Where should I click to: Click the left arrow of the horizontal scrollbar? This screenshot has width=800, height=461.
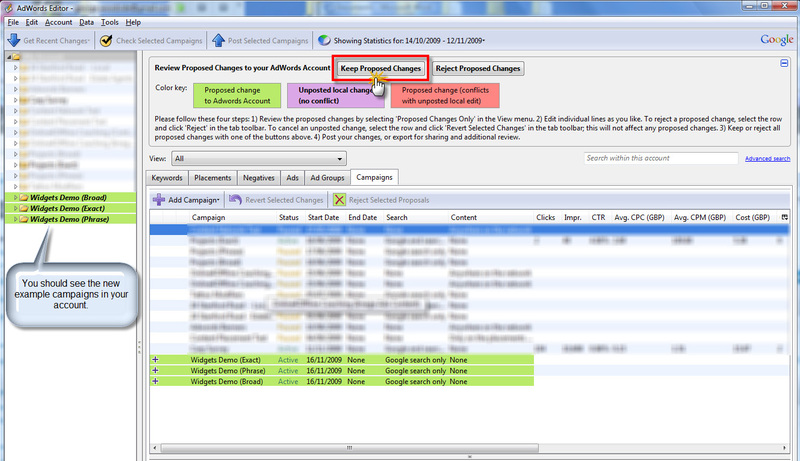(155, 448)
